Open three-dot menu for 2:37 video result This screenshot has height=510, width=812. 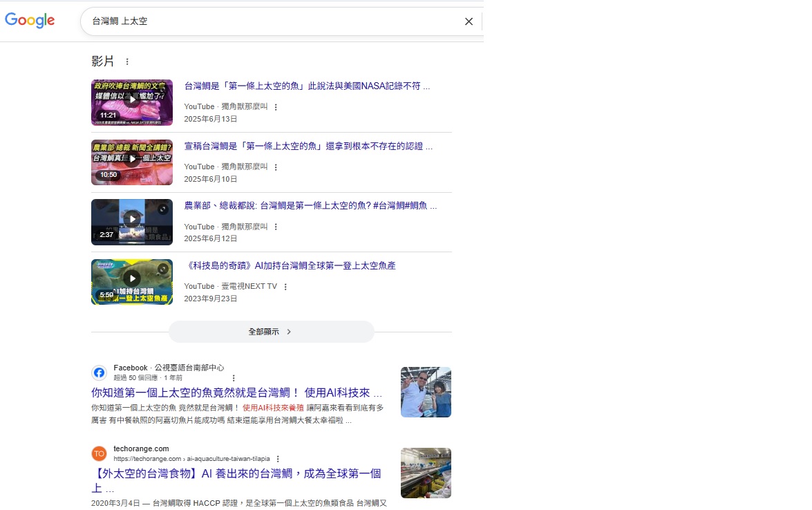[276, 227]
